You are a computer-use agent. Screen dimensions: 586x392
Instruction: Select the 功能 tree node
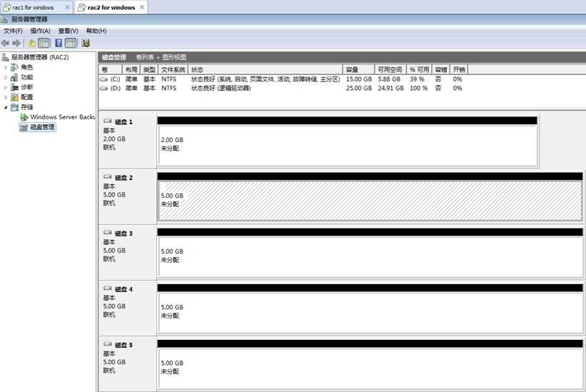[x=27, y=77]
